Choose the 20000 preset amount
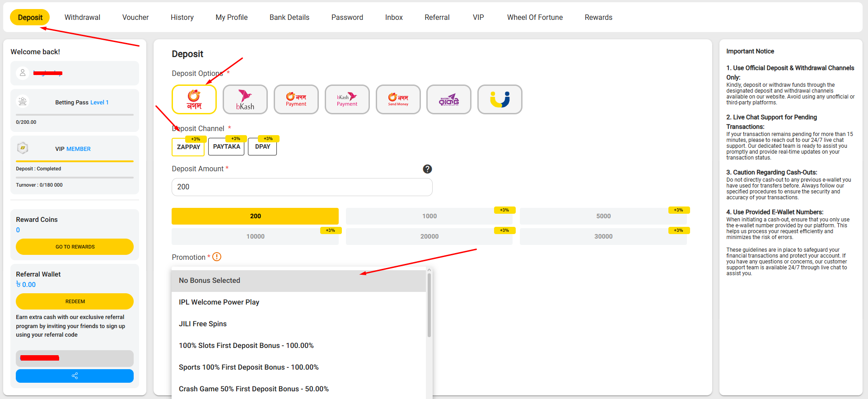868x399 pixels. (429, 236)
